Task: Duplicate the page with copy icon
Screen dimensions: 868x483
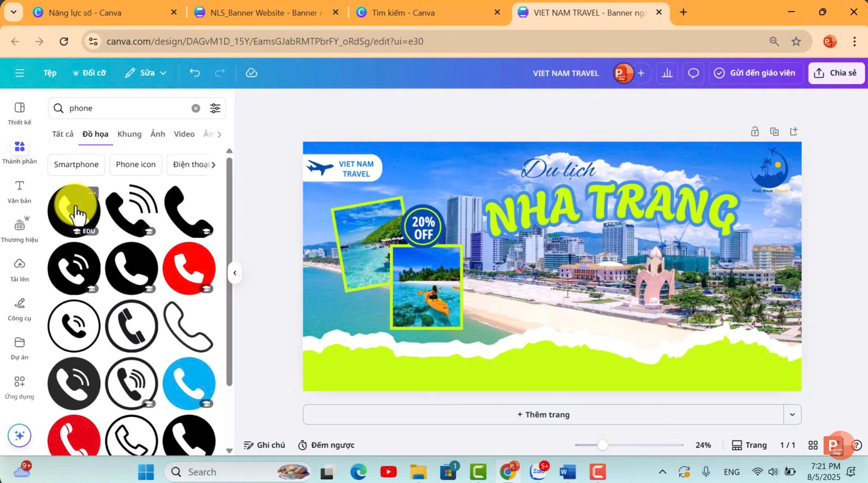Action: pos(774,131)
